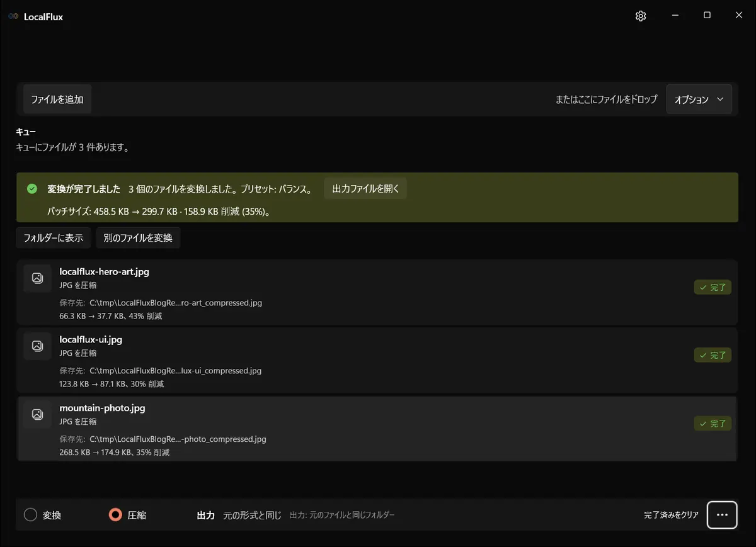Open the three-dots more menu button
The image size is (756, 547).
(722, 515)
